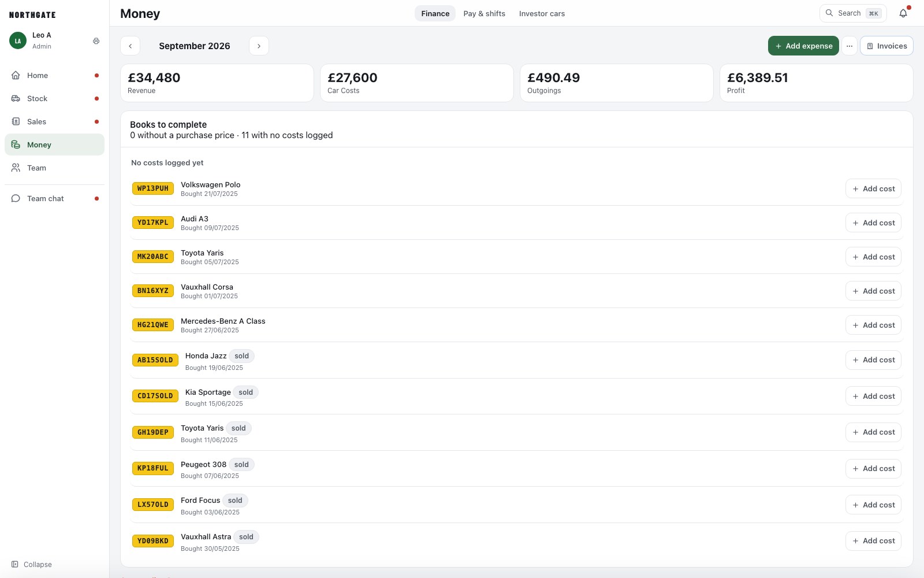924x578 pixels.
Task: Add cost for Mercedes-Benz A Class
Action: coord(873,325)
